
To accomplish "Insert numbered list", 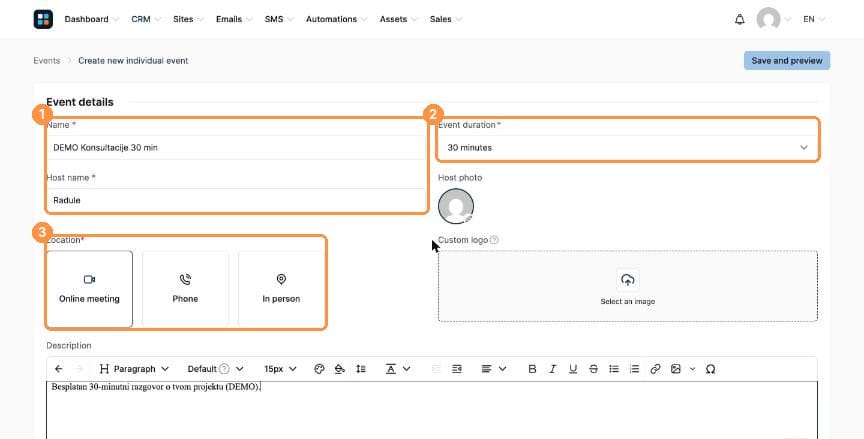I will 634,369.
